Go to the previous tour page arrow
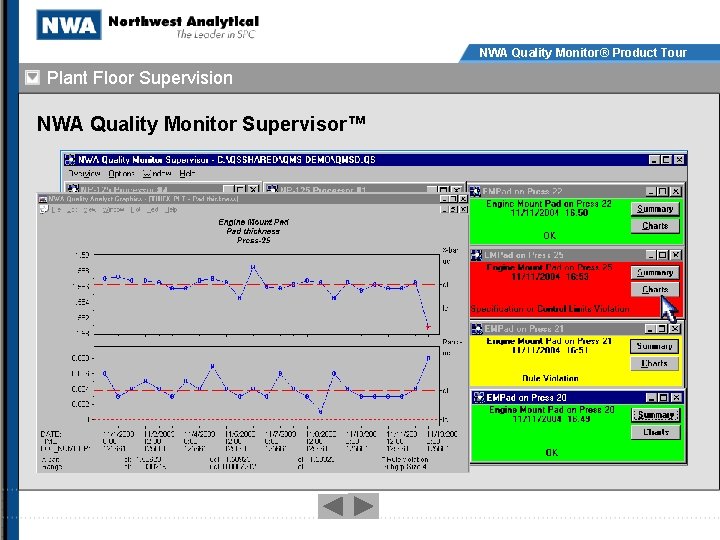 coord(333,506)
